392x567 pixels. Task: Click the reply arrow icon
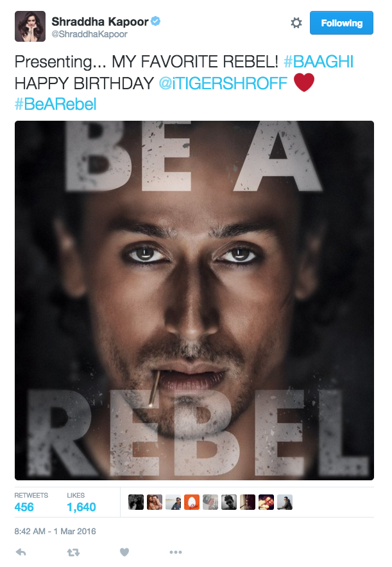(x=21, y=552)
